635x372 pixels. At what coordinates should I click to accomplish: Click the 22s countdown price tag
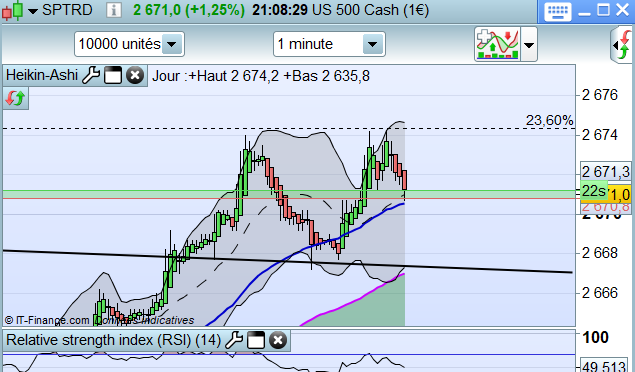(x=594, y=191)
